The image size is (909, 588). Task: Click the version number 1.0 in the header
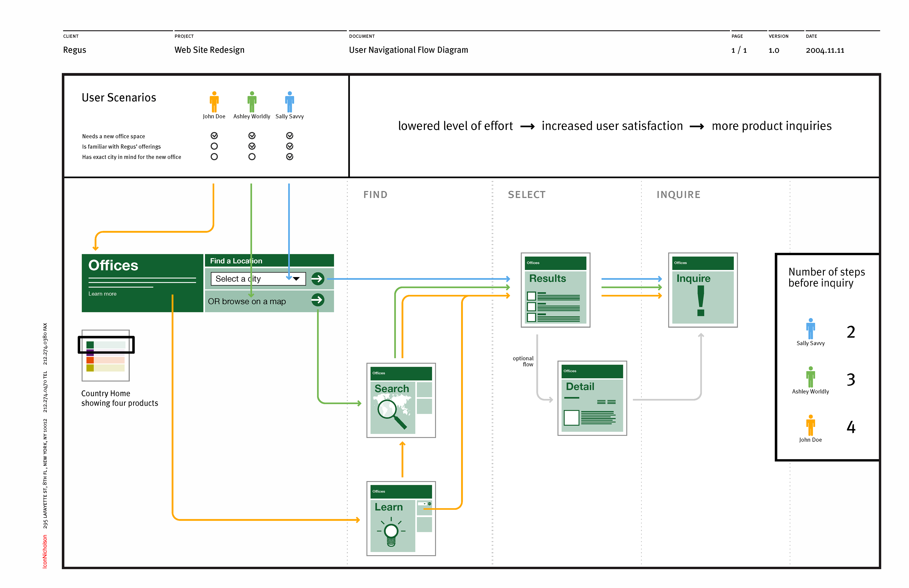pos(774,50)
